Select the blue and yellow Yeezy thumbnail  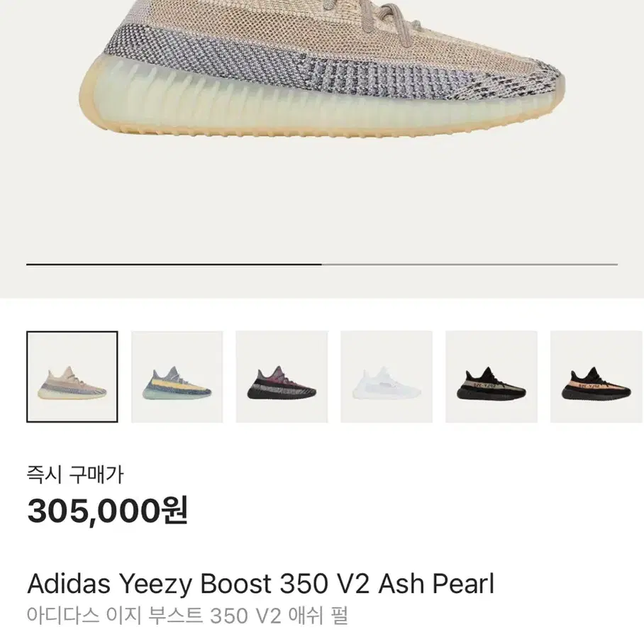pyautogui.click(x=177, y=377)
